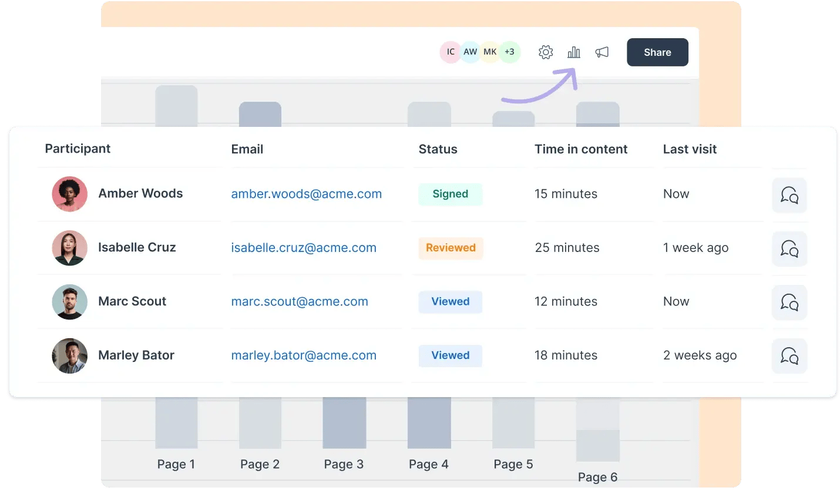Viewport: 840px width, 504px height.
Task: Click Isabelle Cruz profile photo
Action: point(70,248)
